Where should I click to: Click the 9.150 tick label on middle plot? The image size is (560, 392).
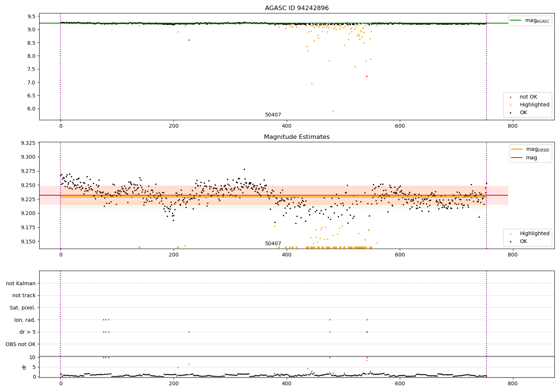28,242
